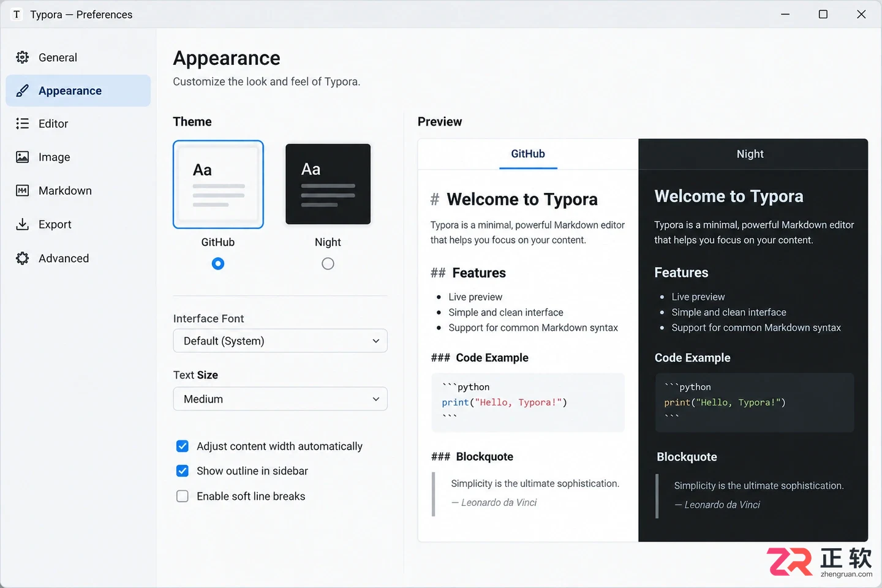This screenshot has height=588, width=882.
Task: Open the Interface Font dropdown
Action: tap(281, 341)
